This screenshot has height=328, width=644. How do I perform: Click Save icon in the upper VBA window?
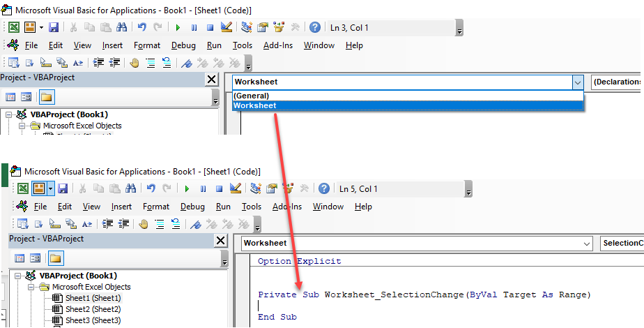54,27
